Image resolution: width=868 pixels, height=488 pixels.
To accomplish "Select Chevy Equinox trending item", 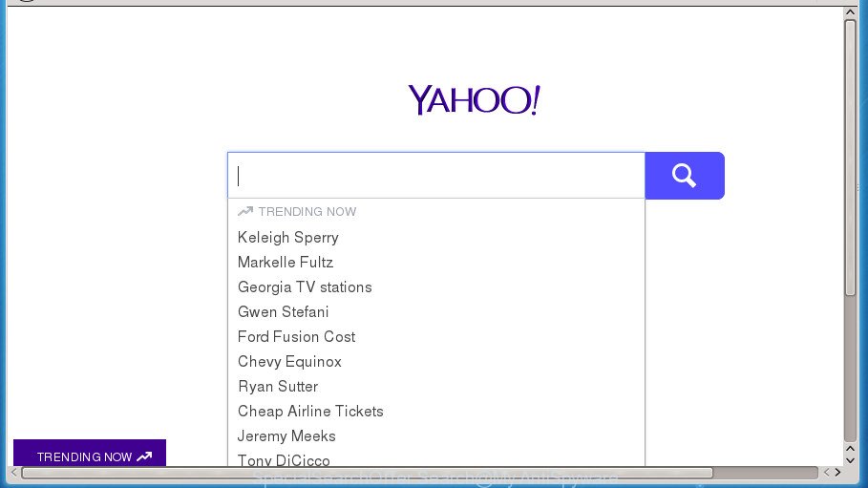I will [x=289, y=362].
